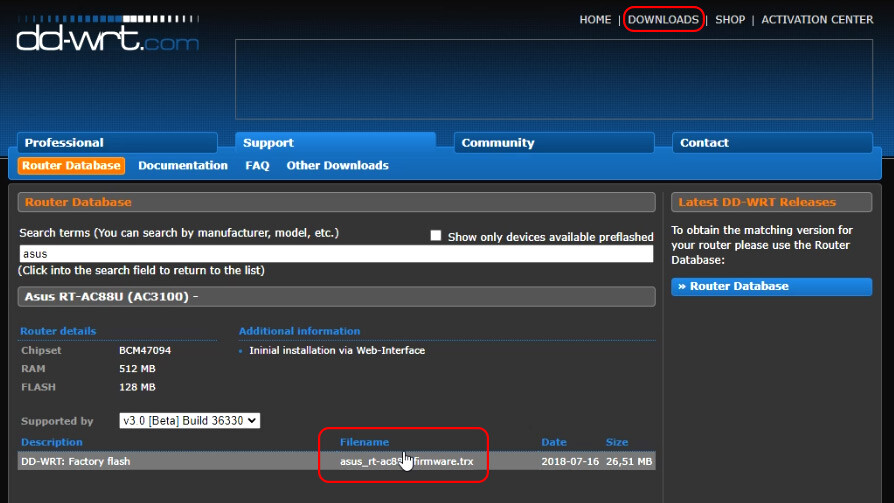
Task: Click the 512 MB RAM value
Action: coord(137,368)
